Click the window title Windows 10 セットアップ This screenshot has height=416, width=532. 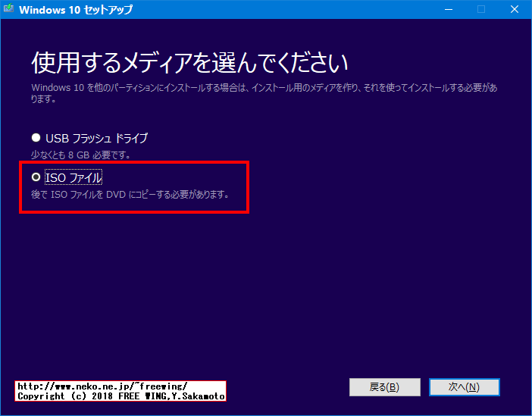pyautogui.click(x=76, y=10)
